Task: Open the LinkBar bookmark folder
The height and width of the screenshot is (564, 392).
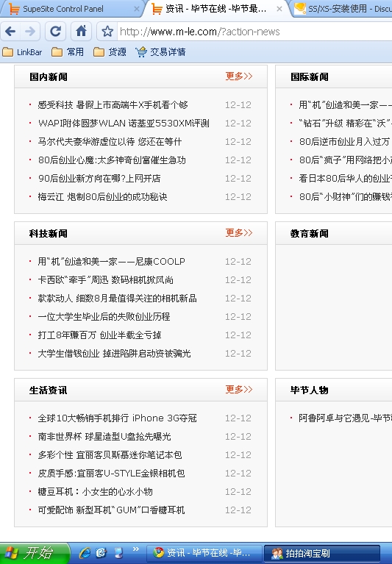Action: 22,52
